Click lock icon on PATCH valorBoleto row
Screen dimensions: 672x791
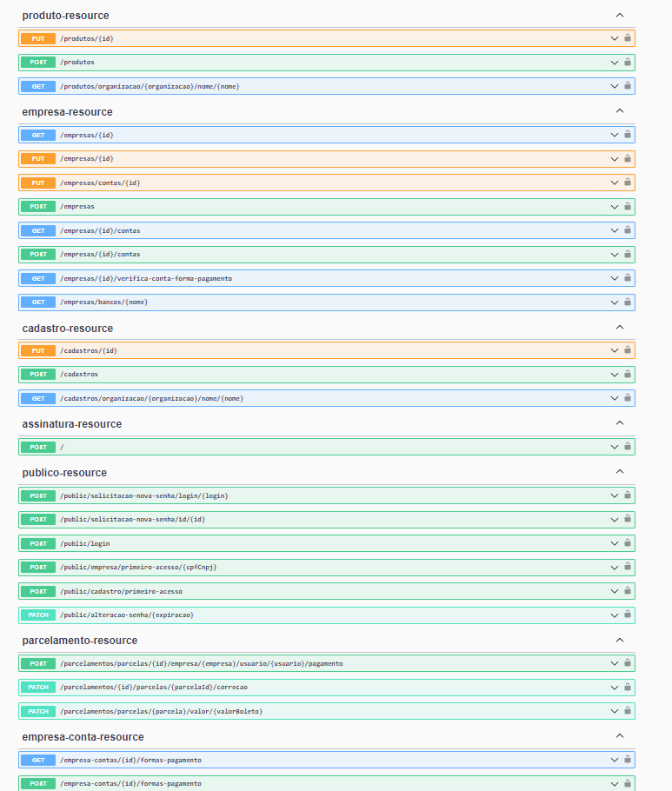[x=628, y=711]
